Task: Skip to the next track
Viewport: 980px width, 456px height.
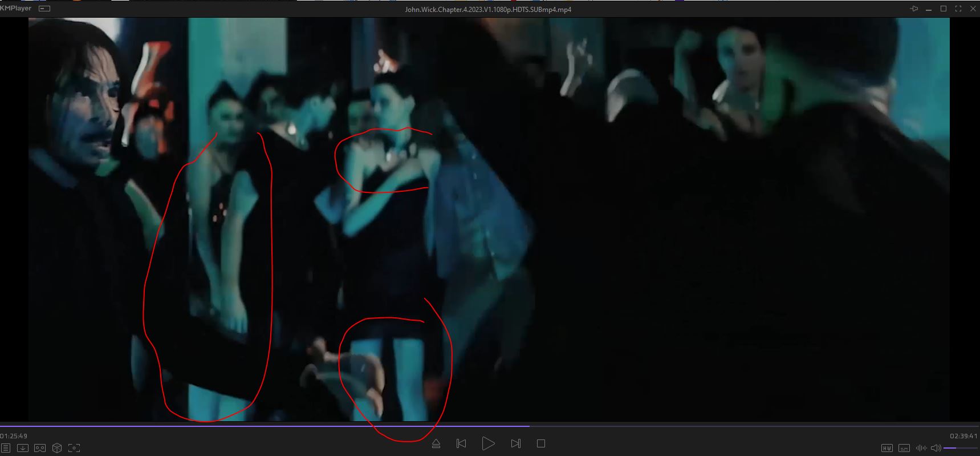Action: point(516,443)
